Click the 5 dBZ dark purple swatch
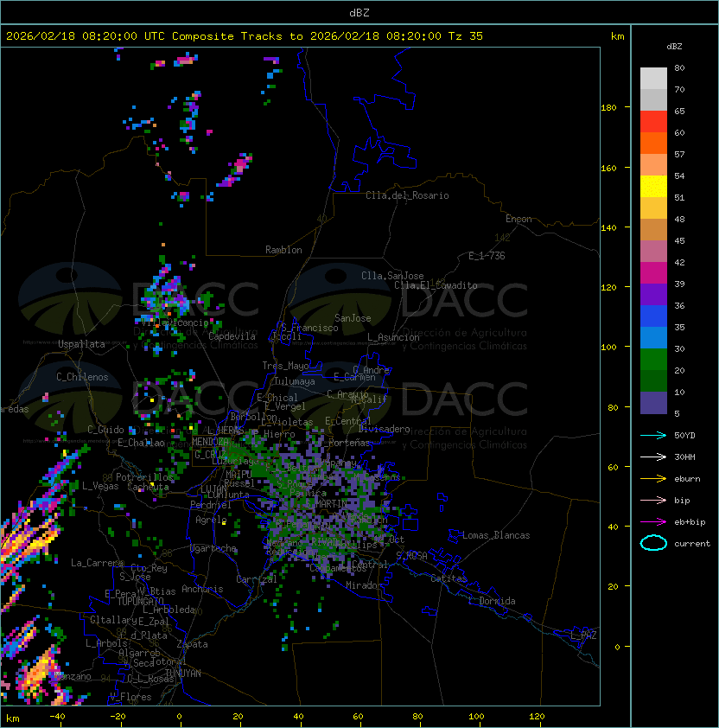Image resolution: width=719 pixels, height=728 pixels. tap(653, 403)
